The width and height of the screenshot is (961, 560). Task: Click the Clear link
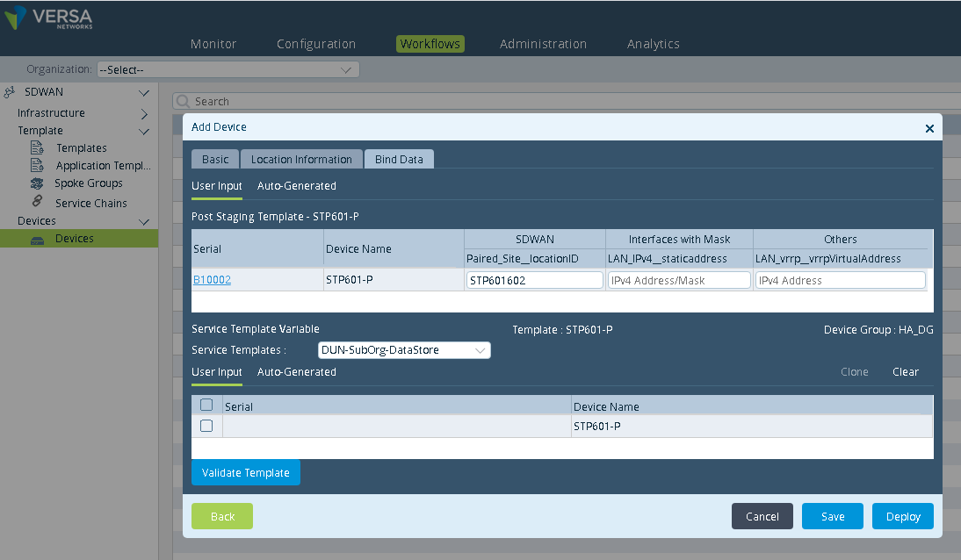pyautogui.click(x=906, y=372)
